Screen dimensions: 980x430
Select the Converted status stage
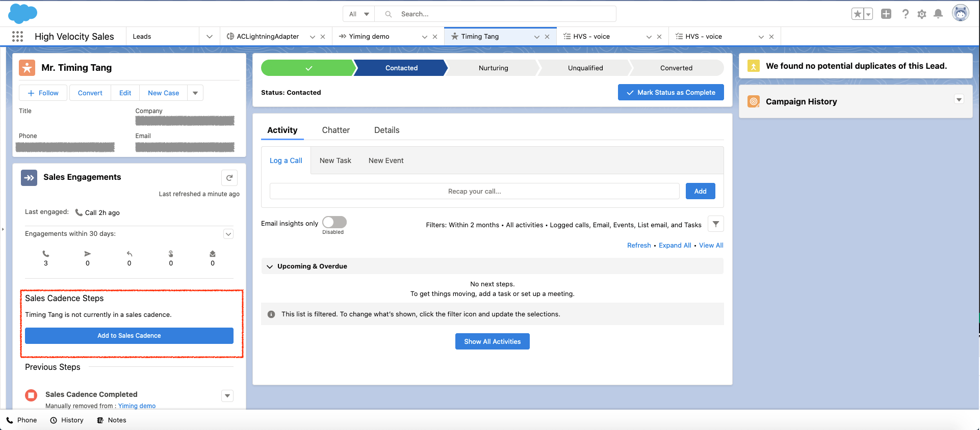pyautogui.click(x=677, y=68)
